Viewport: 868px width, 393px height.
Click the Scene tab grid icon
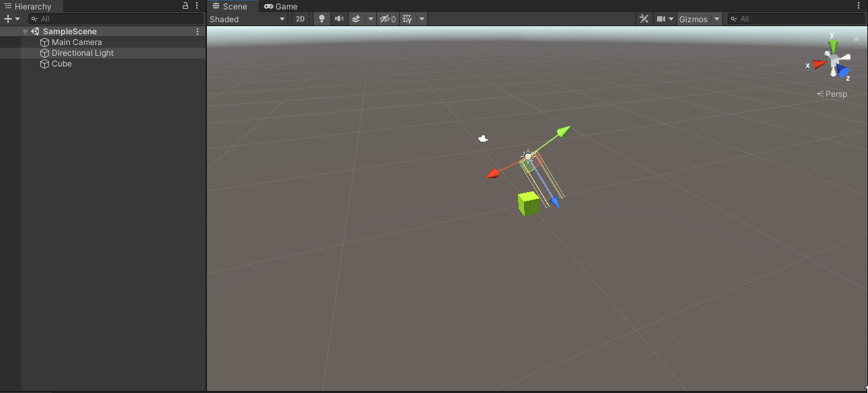click(x=216, y=6)
